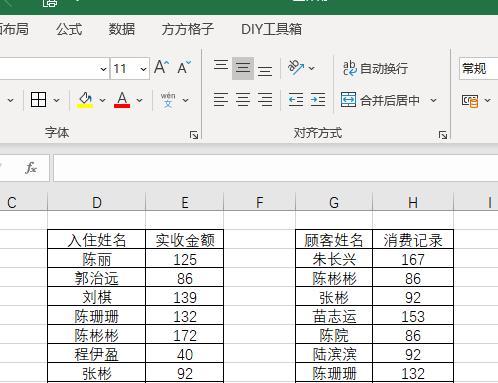Select column E header
This screenshot has width=498, height=383.
[x=185, y=202]
